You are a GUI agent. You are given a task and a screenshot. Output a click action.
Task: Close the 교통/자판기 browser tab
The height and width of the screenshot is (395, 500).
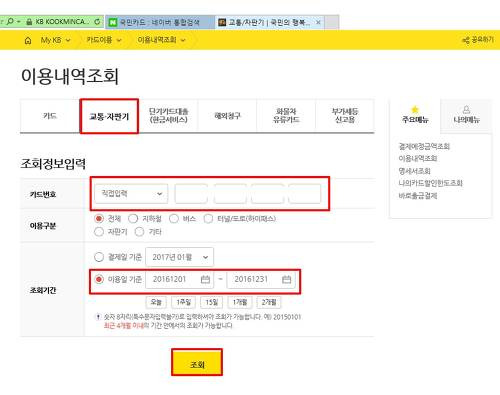[318, 22]
